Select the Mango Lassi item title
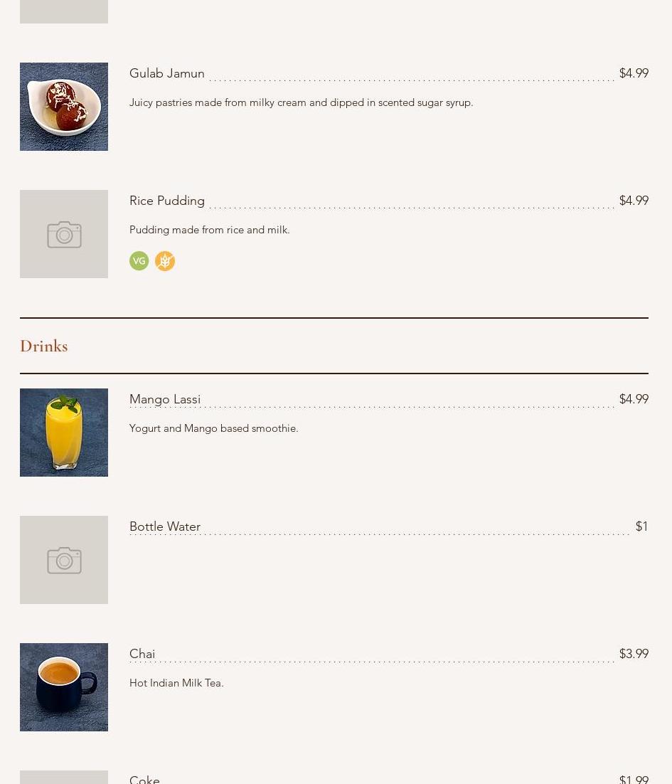The width and height of the screenshot is (672, 784). tap(165, 399)
